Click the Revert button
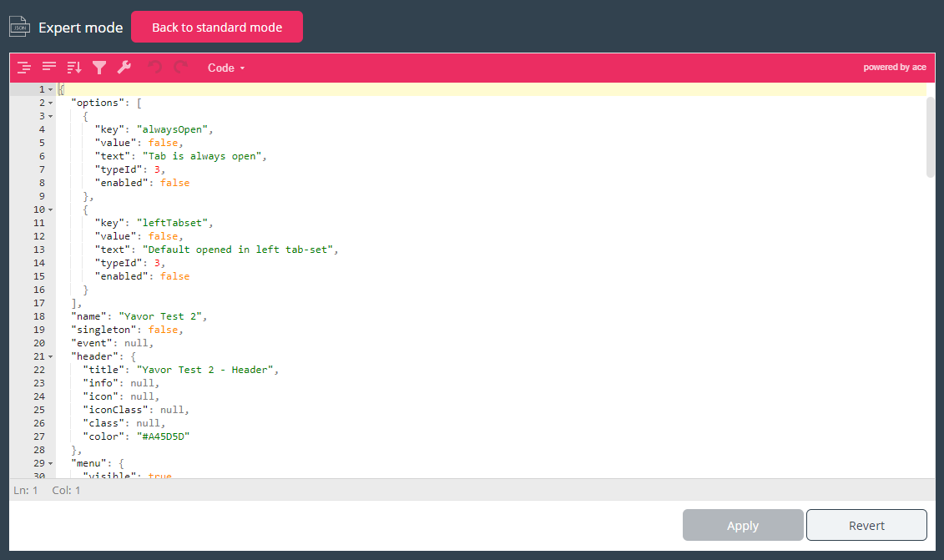 [x=866, y=526]
